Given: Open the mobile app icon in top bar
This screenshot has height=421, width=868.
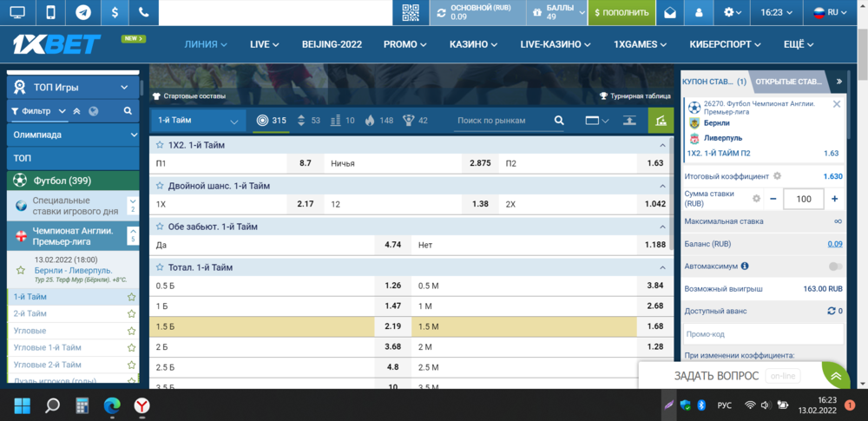Looking at the screenshot, I should 50,12.
